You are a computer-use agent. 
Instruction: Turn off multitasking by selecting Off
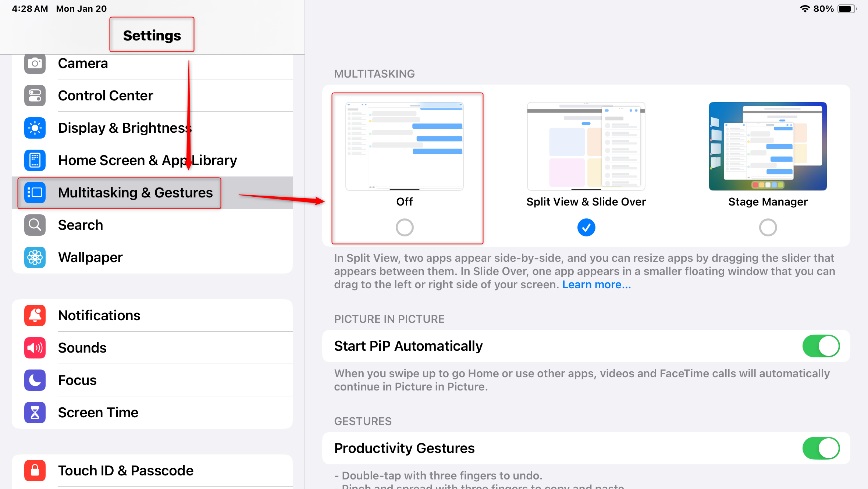[404, 227]
